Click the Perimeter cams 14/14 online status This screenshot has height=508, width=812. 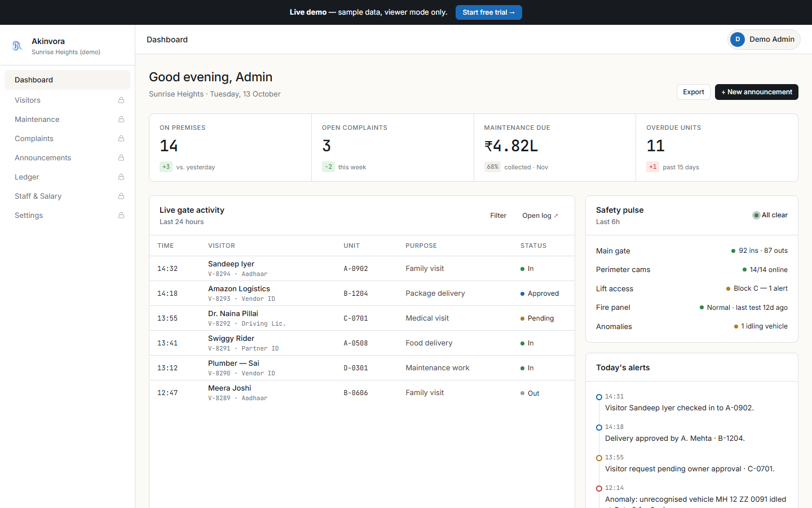765,270
